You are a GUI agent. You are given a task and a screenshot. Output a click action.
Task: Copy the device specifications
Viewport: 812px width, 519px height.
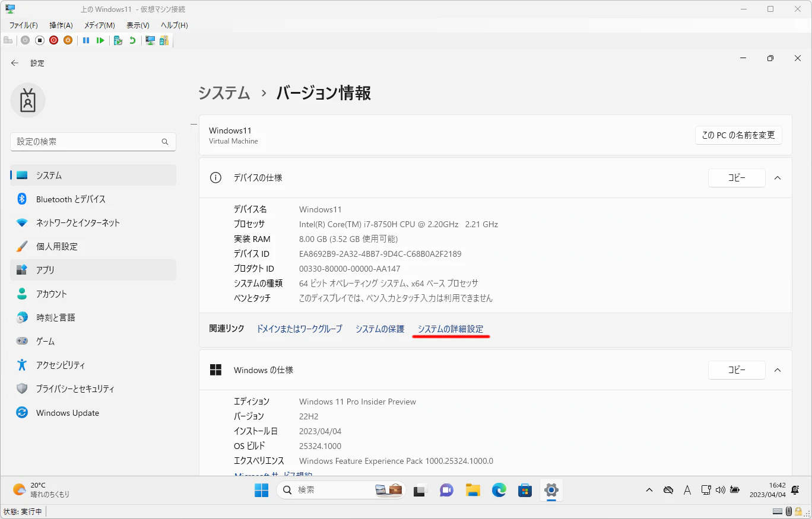point(737,178)
